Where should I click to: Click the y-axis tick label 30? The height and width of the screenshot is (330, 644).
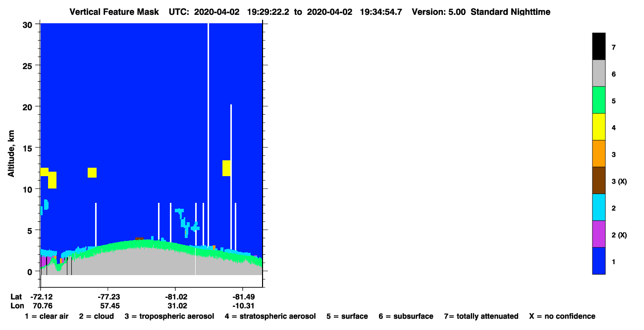(28, 24)
